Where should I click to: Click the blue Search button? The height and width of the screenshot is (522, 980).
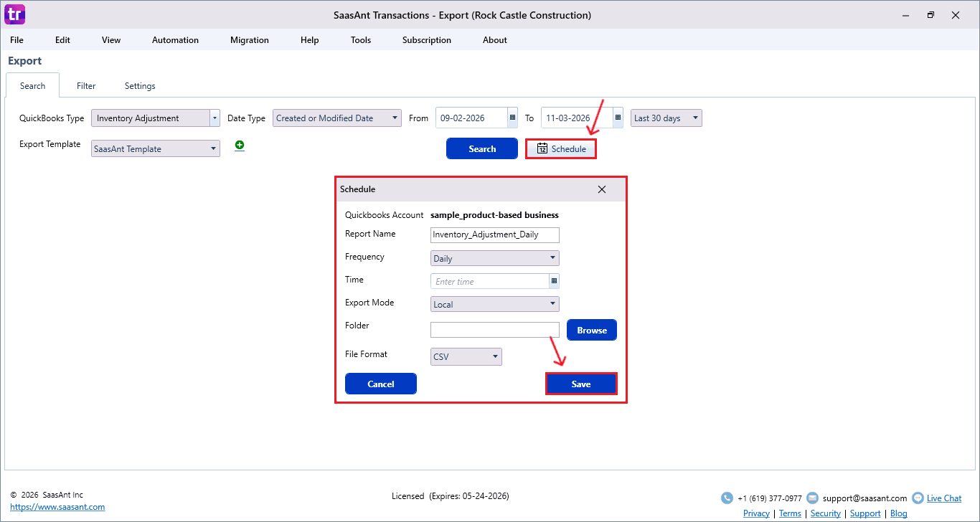coord(482,148)
